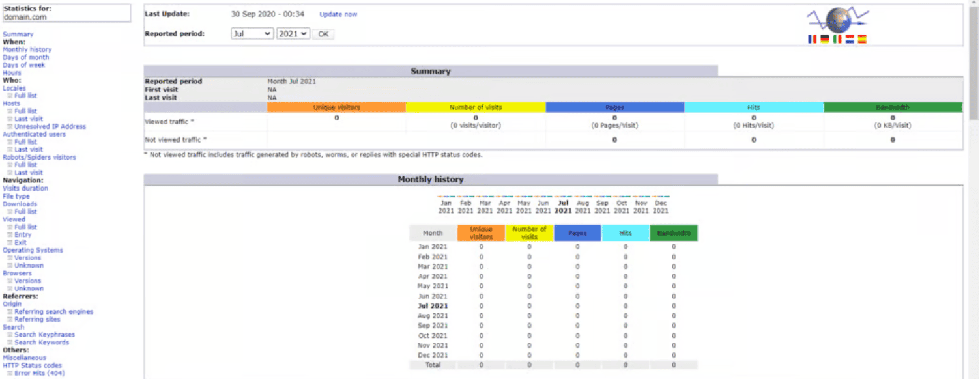
Task: Open the reported period year dropdown
Action: click(293, 34)
